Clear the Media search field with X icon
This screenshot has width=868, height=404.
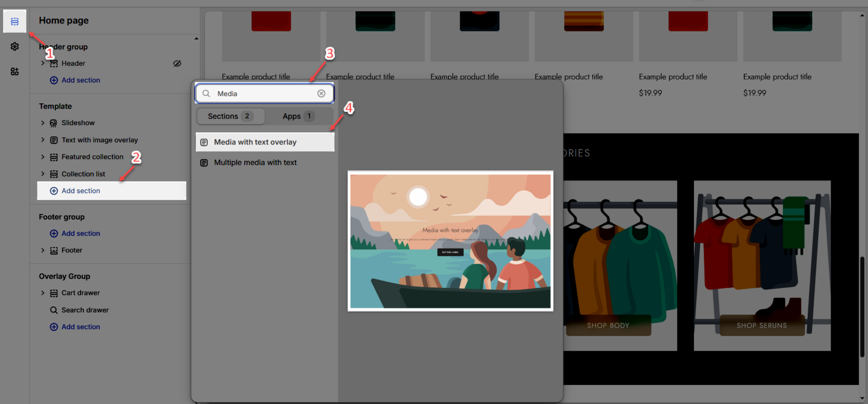321,93
